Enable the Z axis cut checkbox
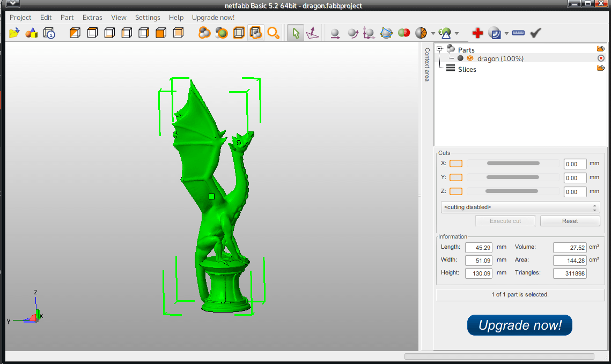The image size is (611, 364). (x=455, y=191)
